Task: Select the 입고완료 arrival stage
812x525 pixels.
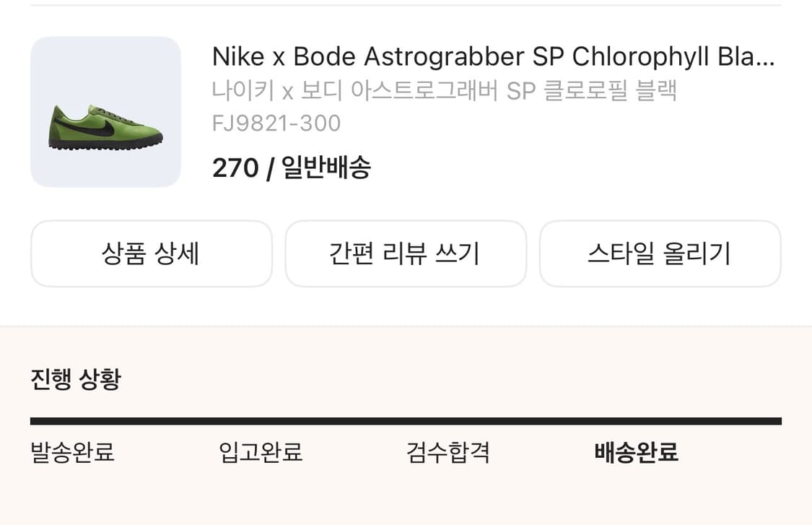Action: tap(261, 452)
